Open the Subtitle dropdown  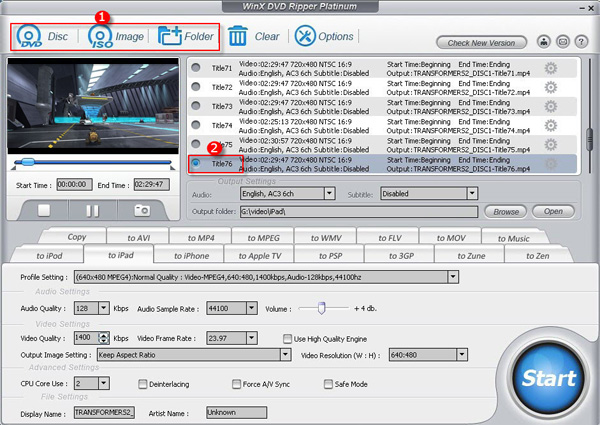click(472, 194)
